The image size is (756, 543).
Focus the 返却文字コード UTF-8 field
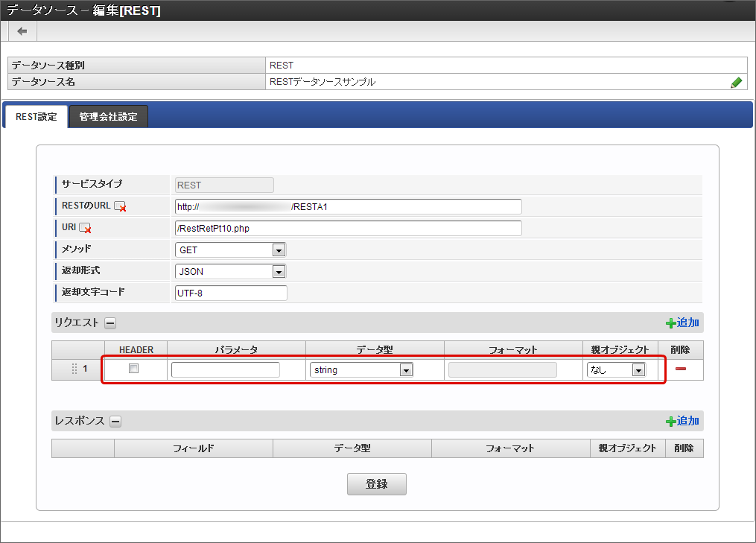231,293
